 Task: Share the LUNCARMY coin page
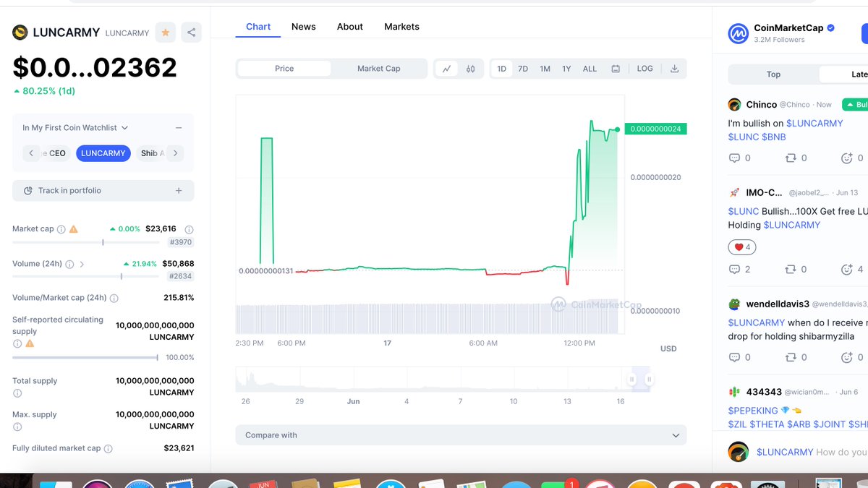190,33
